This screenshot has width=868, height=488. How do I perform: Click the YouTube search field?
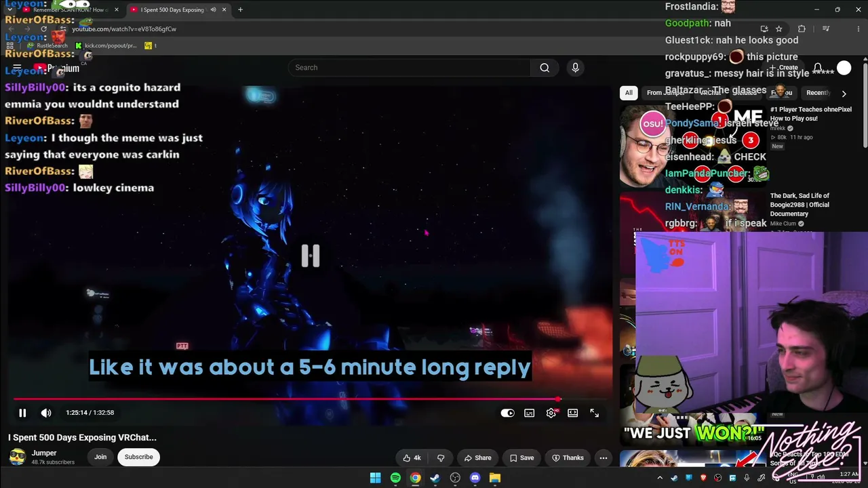[410, 68]
